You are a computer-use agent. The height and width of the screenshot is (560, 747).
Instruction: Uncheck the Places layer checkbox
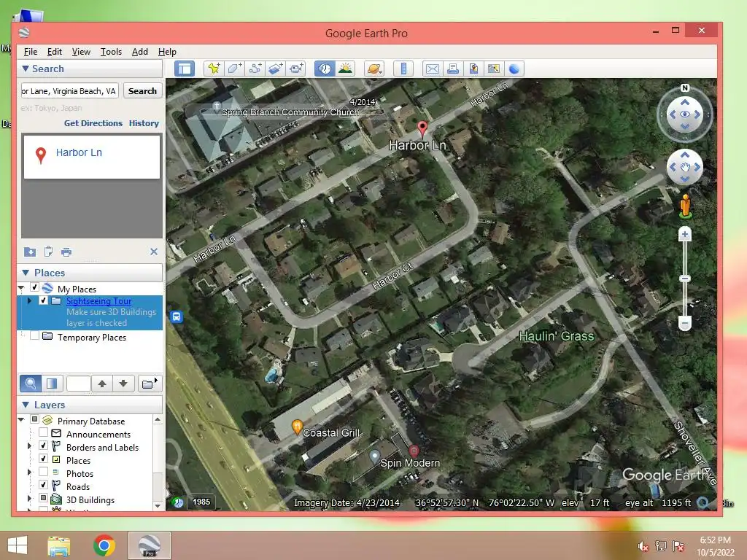43,459
